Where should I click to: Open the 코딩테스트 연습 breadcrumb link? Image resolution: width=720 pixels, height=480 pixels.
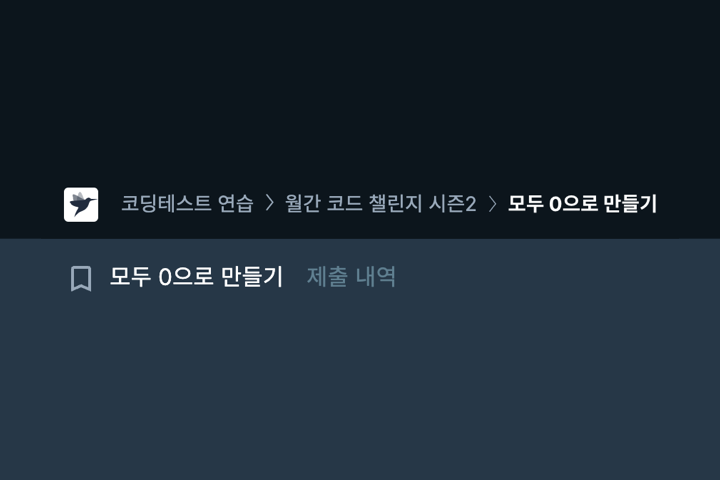point(187,203)
